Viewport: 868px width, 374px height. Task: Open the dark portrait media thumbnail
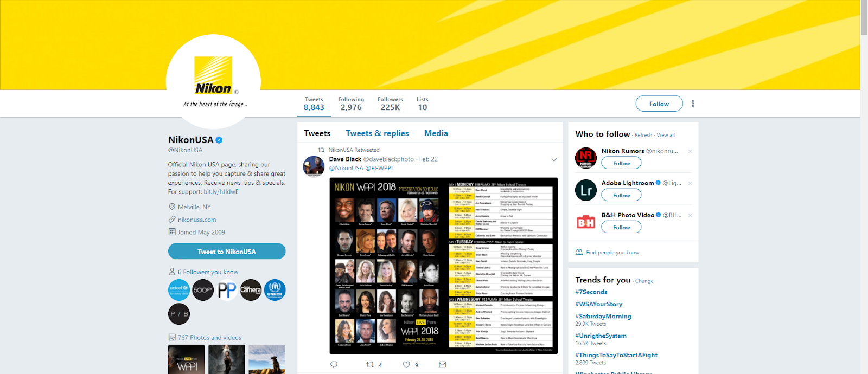click(x=227, y=359)
